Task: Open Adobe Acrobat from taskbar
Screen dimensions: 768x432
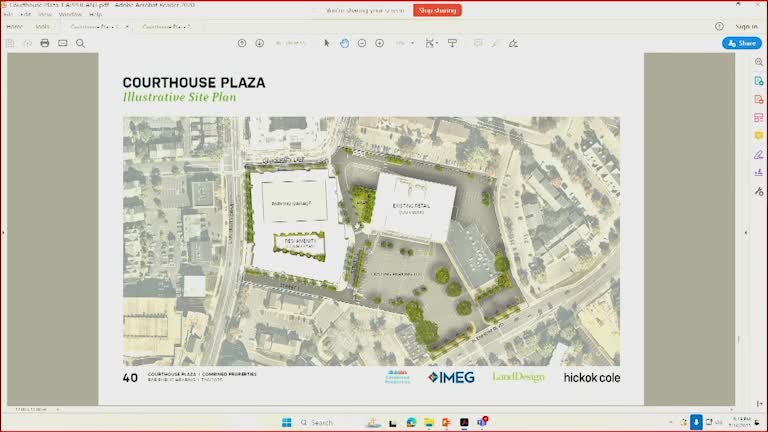Action: 464,422
